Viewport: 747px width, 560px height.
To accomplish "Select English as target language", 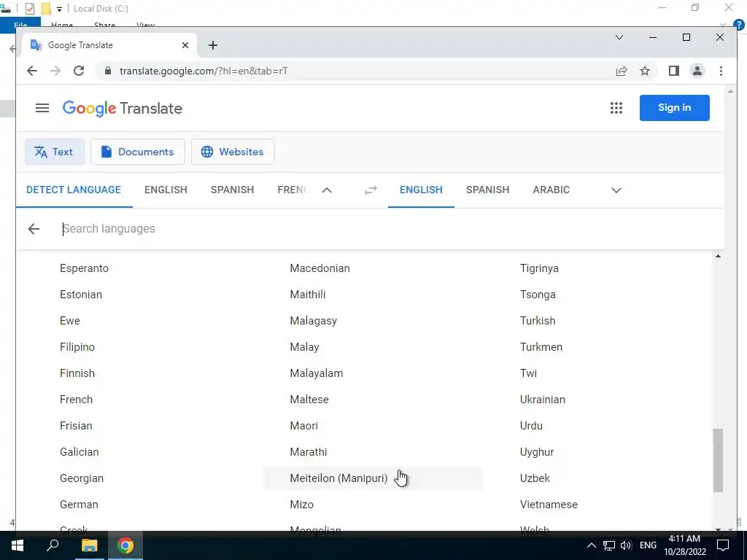I will pyautogui.click(x=421, y=190).
